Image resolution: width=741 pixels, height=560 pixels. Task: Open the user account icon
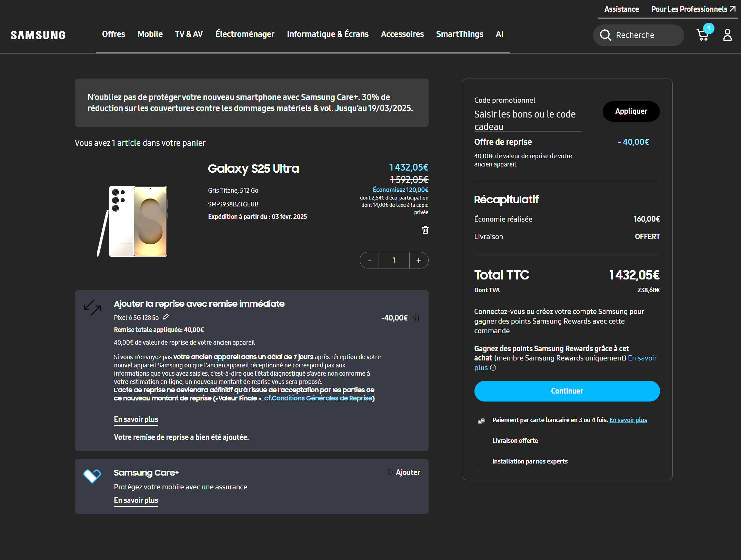pyautogui.click(x=728, y=35)
